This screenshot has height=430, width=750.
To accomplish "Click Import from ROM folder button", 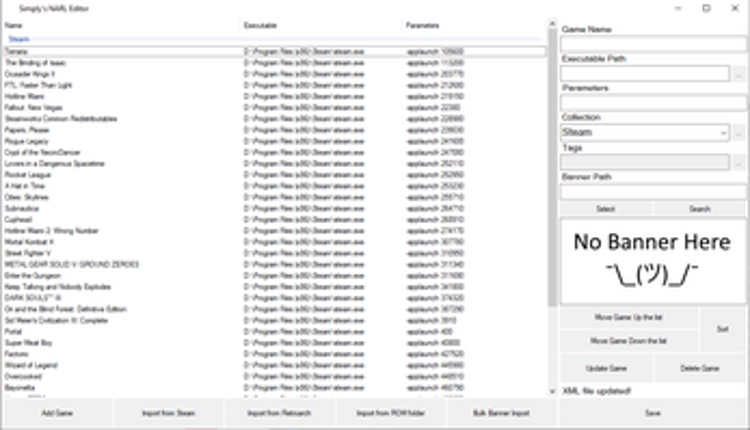I will click(390, 413).
